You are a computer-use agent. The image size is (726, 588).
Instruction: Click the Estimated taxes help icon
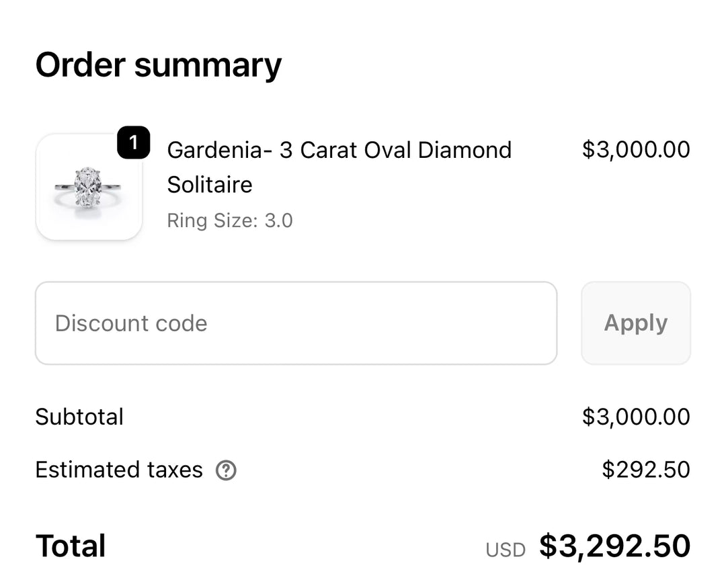tap(226, 470)
